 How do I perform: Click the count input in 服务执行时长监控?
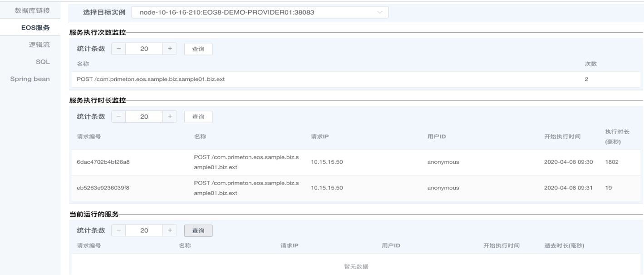tap(144, 117)
